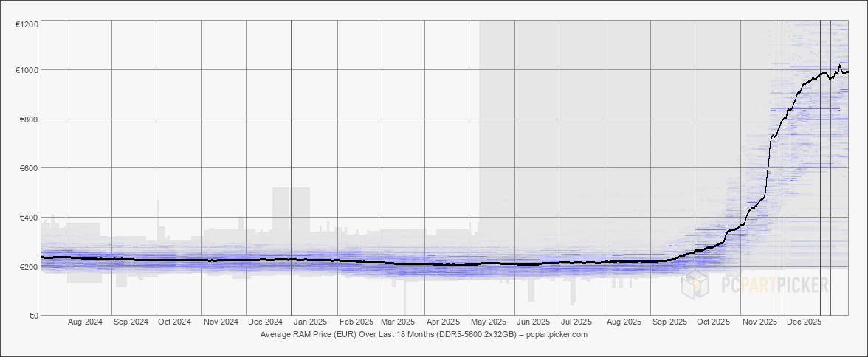This screenshot has width=868, height=357.
Task: Select the €400 y-axis label
Action: click(x=30, y=218)
